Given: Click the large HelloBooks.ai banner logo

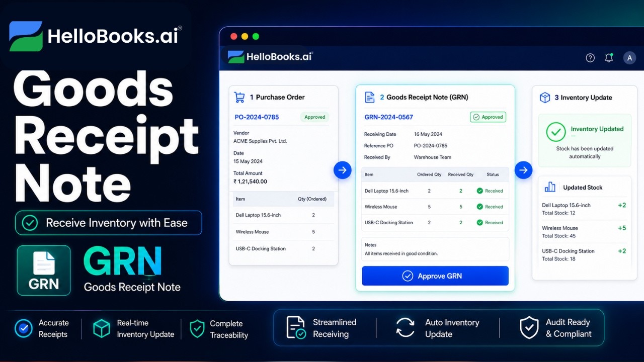Looking at the screenshot, I should pyautogui.click(x=95, y=36).
